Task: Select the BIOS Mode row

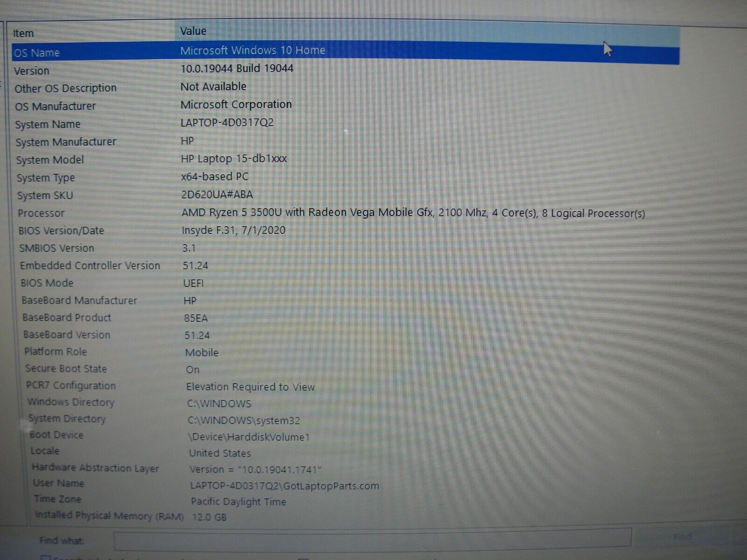Action: [47, 283]
